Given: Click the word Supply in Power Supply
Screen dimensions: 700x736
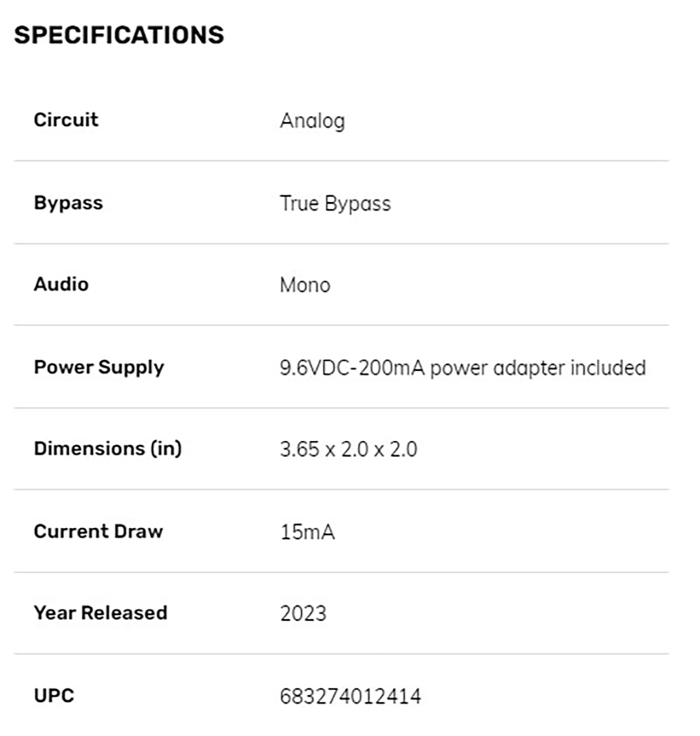Looking at the screenshot, I should click(131, 369).
